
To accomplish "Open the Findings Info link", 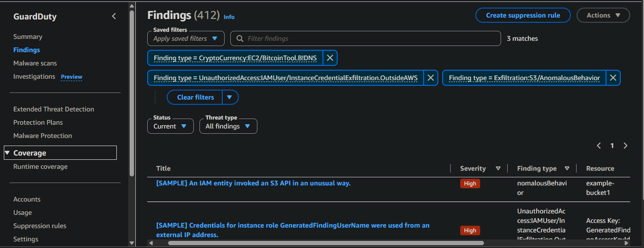I will pos(229,17).
